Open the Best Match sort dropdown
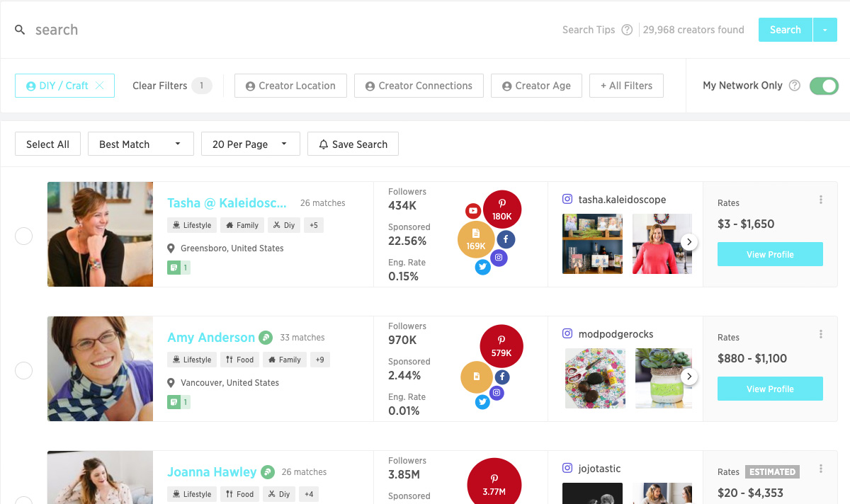Image resolution: width=850 pixels, height=504 pixels. (x=141, y=144)
